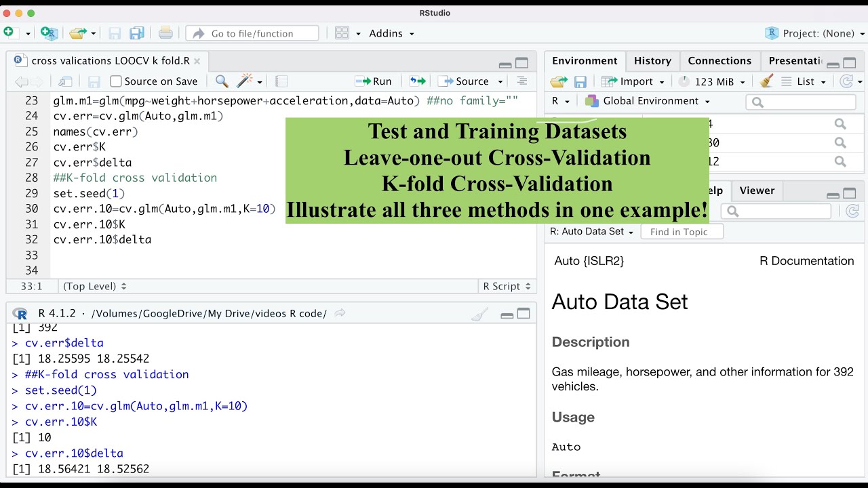Open the Import Dataset dropdown
This screenshot has height=488, width=868.
pos(634,81)
